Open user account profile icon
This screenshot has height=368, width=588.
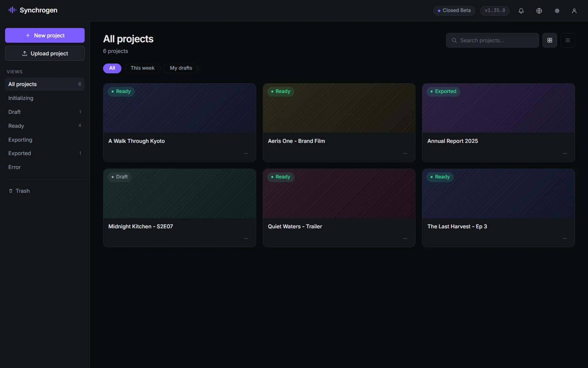574,11
